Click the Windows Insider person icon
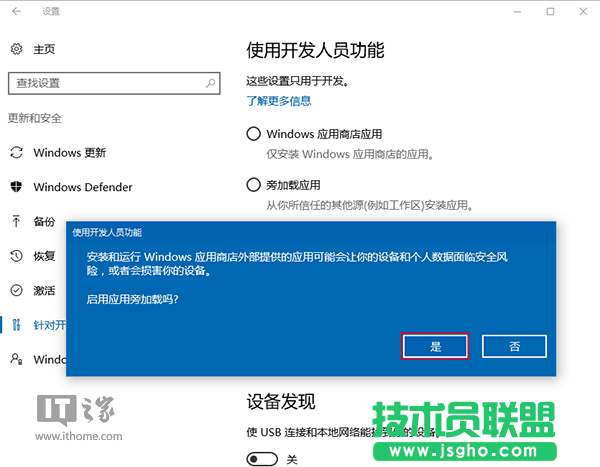600x467 pixels. pos(16,359)
